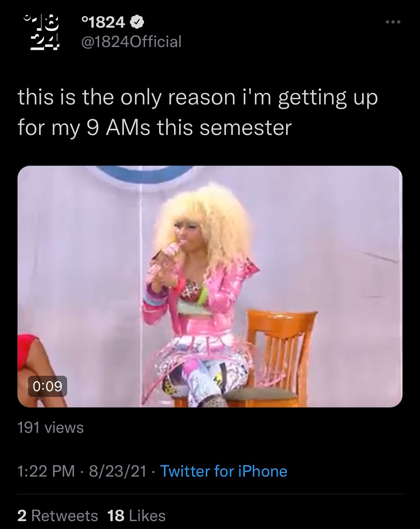Click the verified badge beside °1824
Viewport: 420px width, 529px height.
coord(137,23)
